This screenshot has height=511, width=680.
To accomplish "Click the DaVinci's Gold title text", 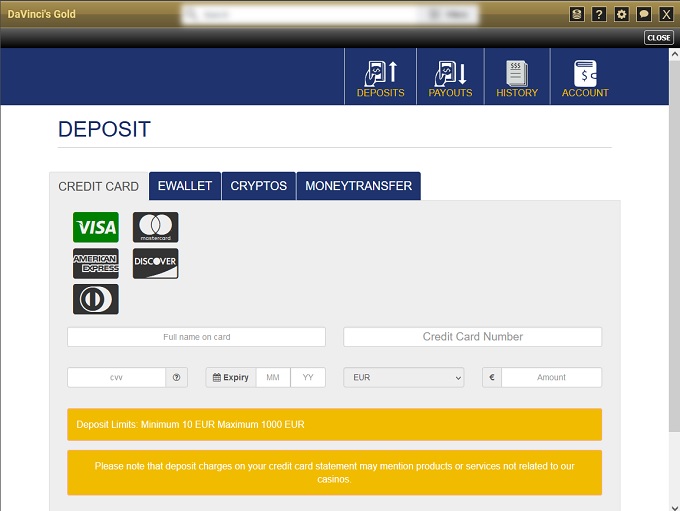I will (42, 14).
